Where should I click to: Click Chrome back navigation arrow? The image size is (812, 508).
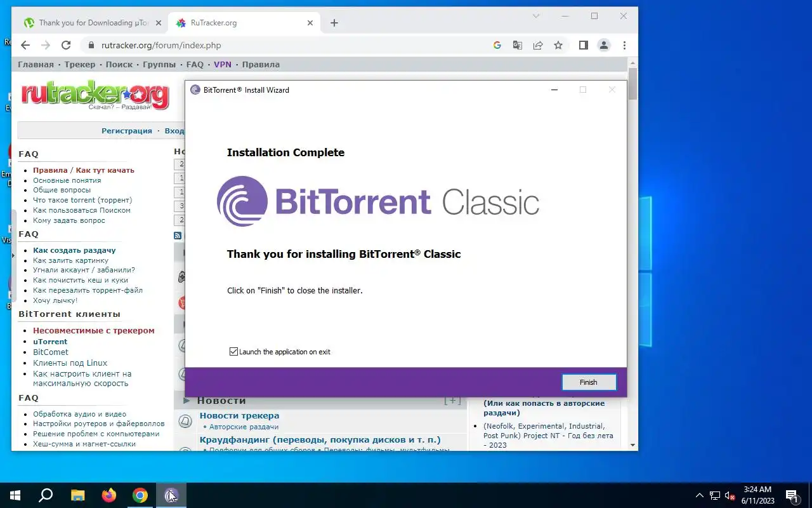25,45
